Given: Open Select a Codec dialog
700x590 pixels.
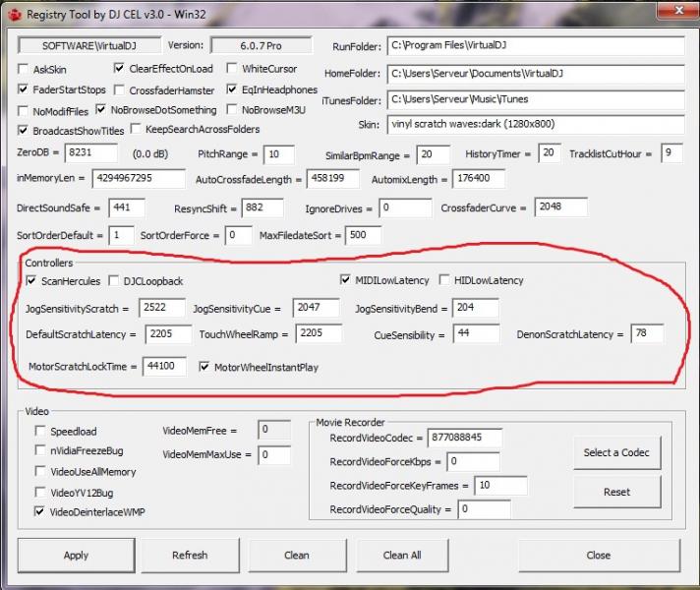Looking at the screenshot, I should (616, 452).
